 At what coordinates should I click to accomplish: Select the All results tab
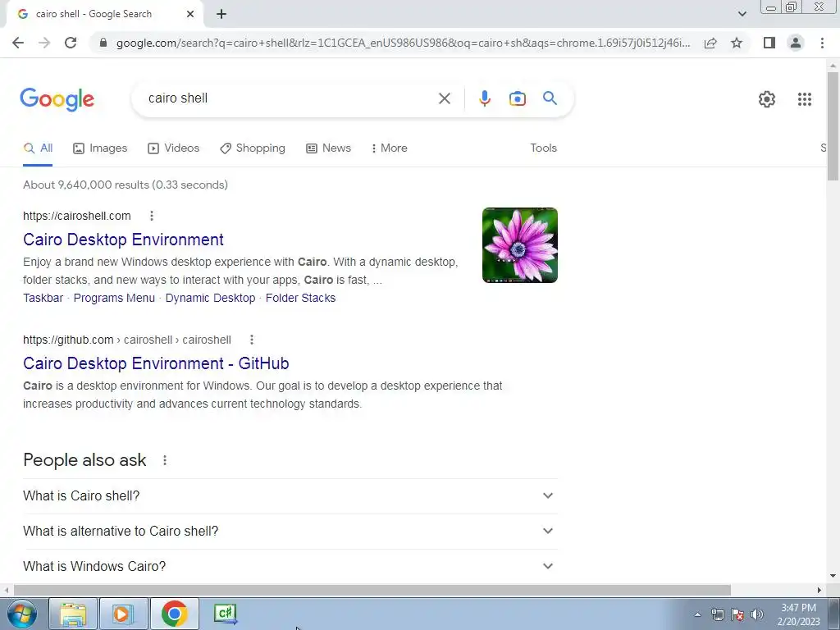38,148
